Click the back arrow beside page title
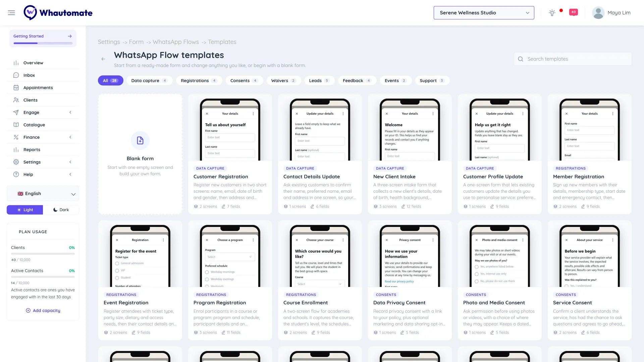The height and width of the screenshot is (362, 644). (x=103, y=59)
